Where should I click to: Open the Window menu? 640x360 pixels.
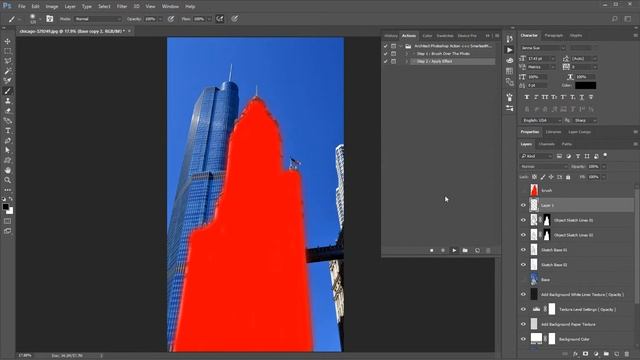(170, 7)
